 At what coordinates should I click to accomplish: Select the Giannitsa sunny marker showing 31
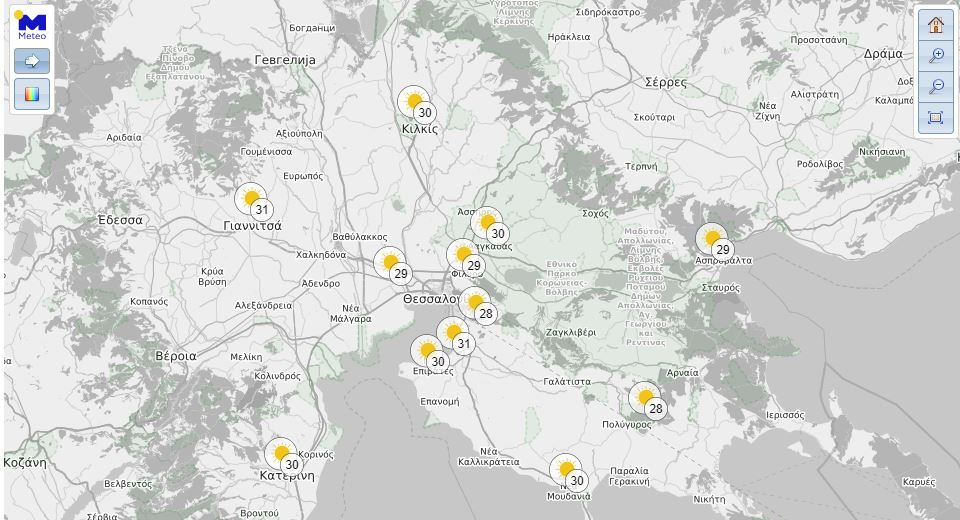252,199
